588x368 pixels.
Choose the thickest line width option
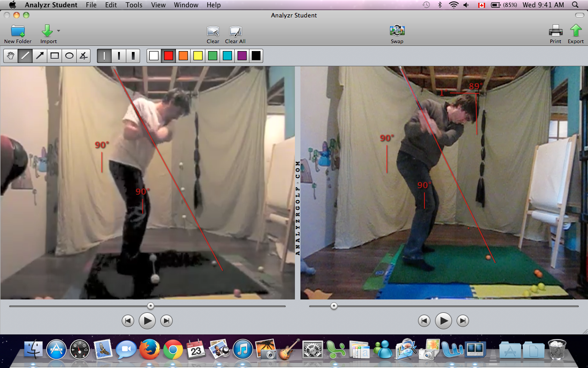[133, 56]
